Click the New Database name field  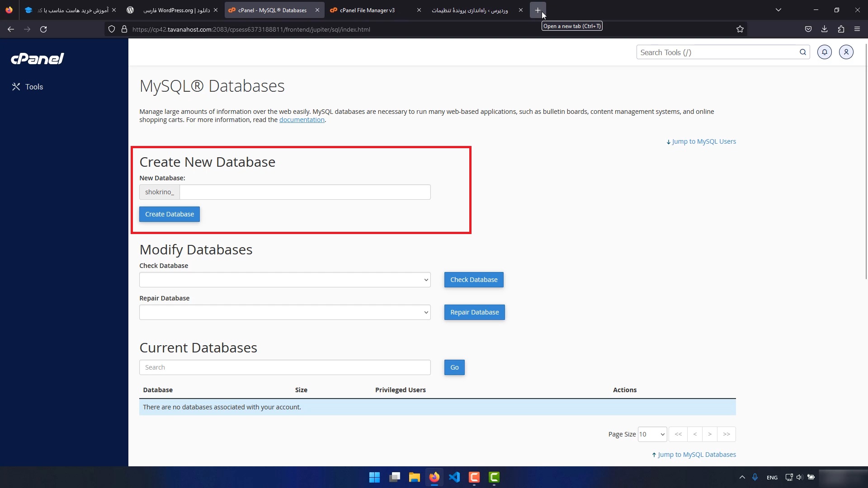(x=305, y=192)
